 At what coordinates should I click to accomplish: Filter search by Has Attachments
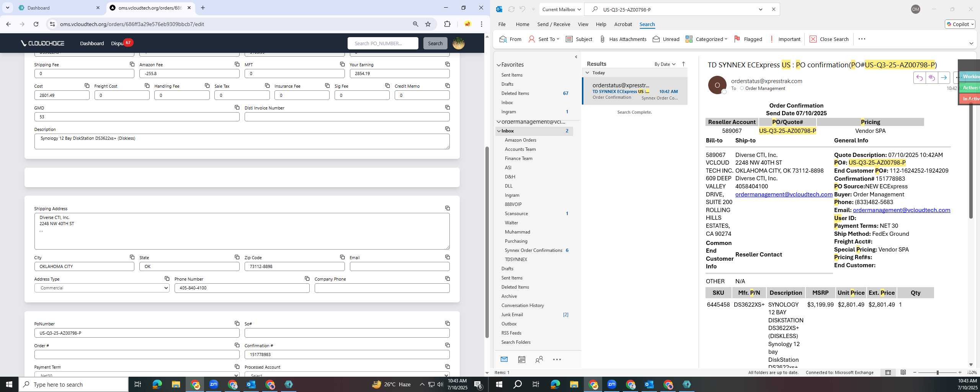(623, 39)
